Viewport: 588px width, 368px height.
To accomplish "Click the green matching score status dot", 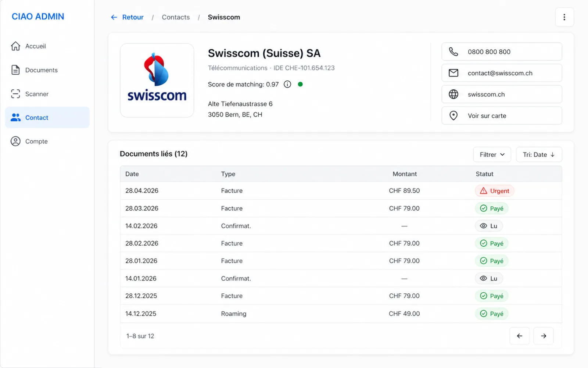I will pyautogui.click(x=300, y=84).
